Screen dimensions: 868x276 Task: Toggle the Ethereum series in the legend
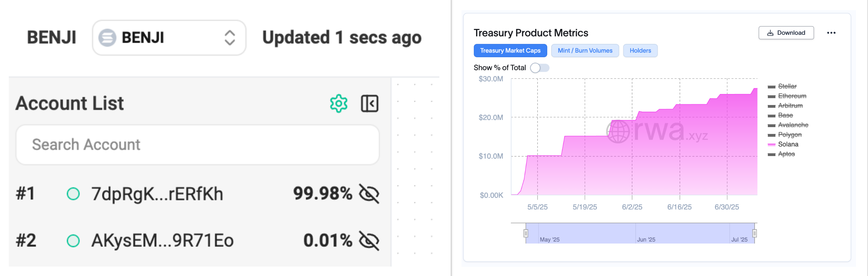click(792, 96)
